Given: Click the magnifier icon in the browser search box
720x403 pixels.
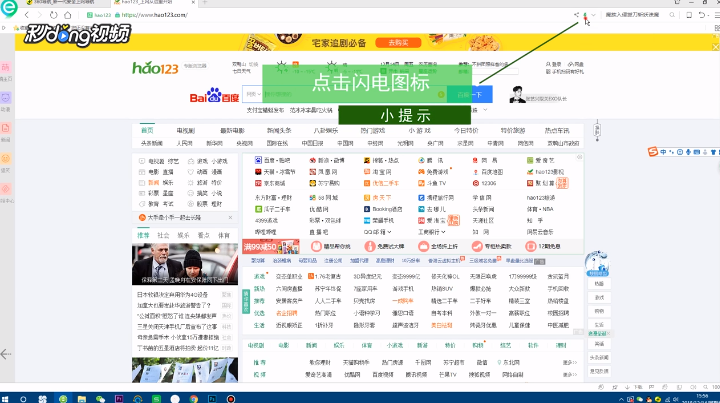Looking at the screenshot, I should pyautogui.click(x=672, y=15).
